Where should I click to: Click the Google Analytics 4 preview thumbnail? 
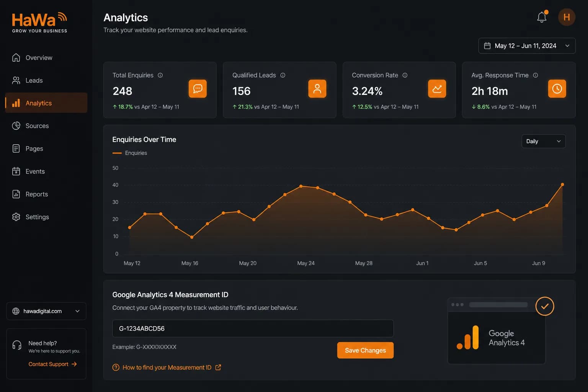click(x=497, y=331)
